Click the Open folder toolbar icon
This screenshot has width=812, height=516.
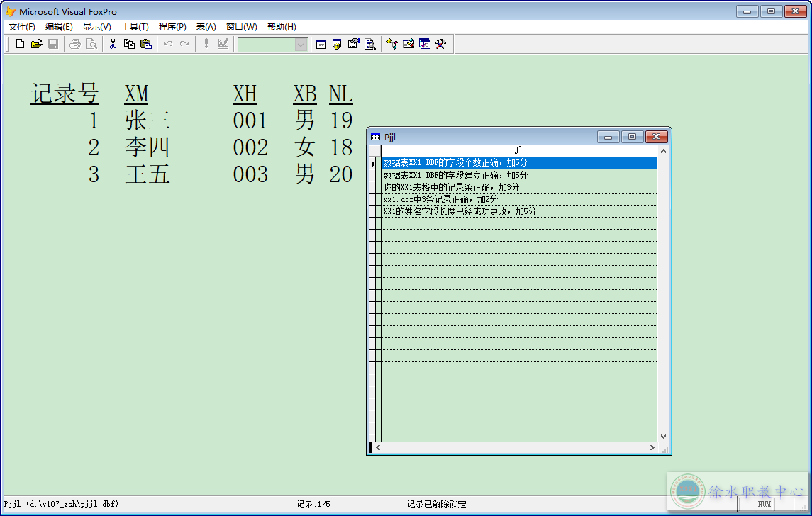tap(36, 44)
